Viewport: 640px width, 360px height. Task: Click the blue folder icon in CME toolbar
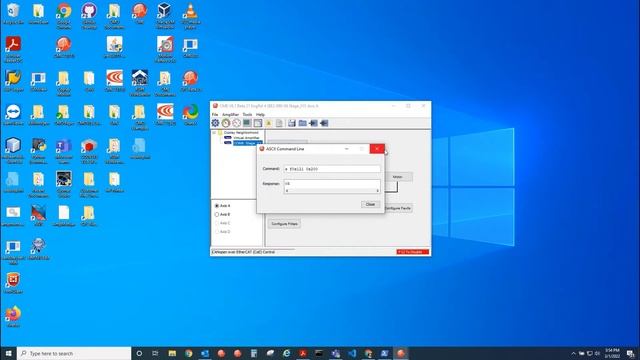coord(302,123)
